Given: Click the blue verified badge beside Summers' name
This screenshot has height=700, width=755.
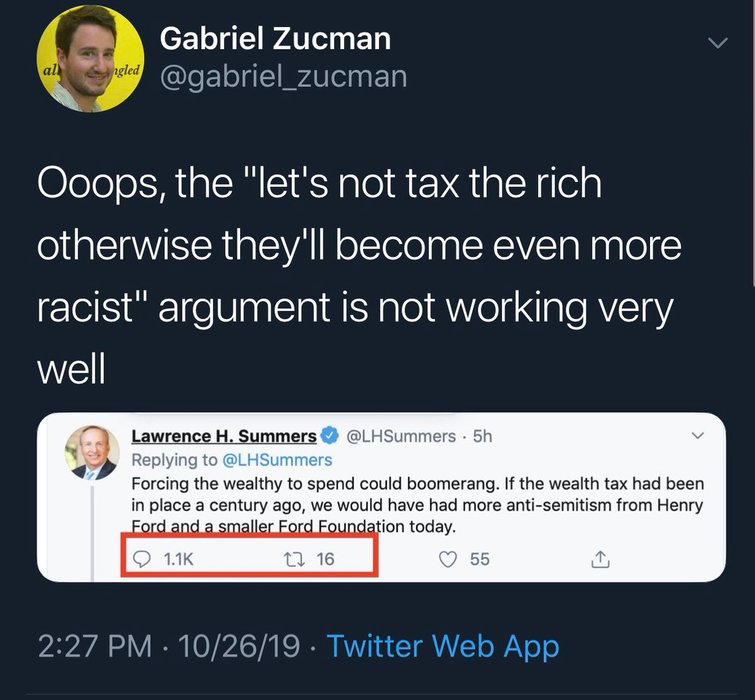Looking at the screenshot, I should pos(329,436).
